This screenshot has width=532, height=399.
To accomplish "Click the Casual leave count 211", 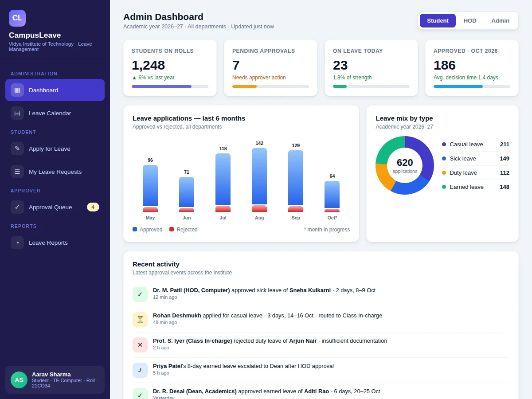I will (505, 144).
